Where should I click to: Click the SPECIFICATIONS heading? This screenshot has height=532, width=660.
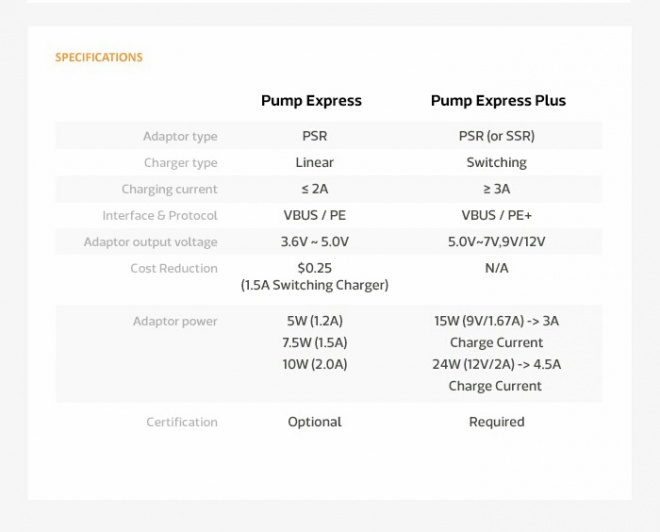tap(99, 57)
